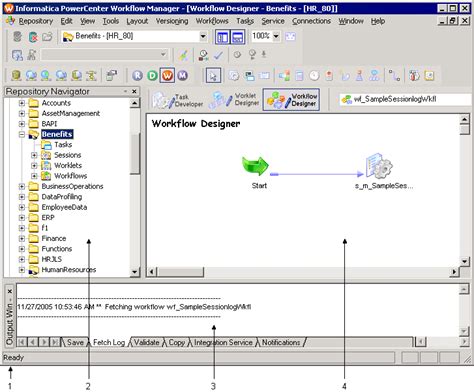The image size is (474, 392).
Task: Click the command task icon
Action: tap(249, 76)
